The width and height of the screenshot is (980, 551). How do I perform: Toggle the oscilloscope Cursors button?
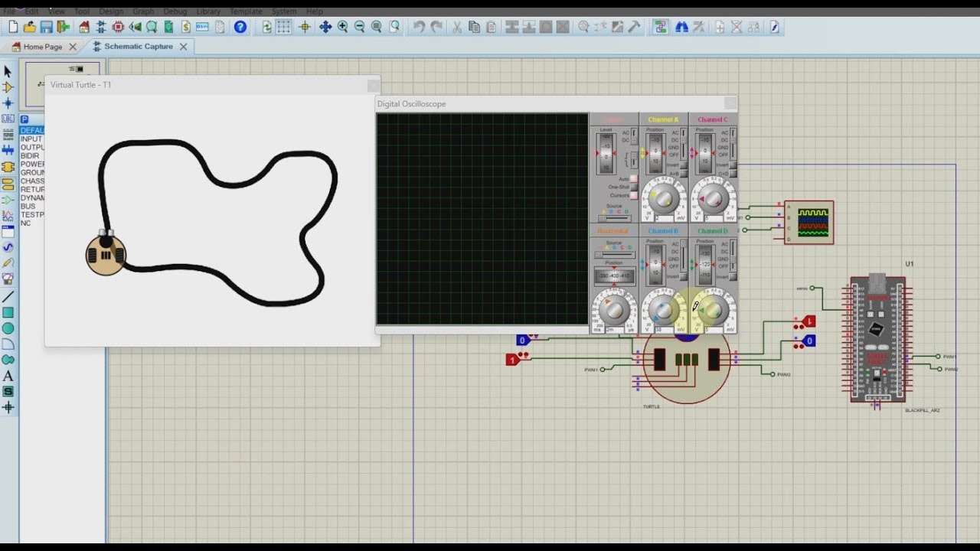click(634, 195)
